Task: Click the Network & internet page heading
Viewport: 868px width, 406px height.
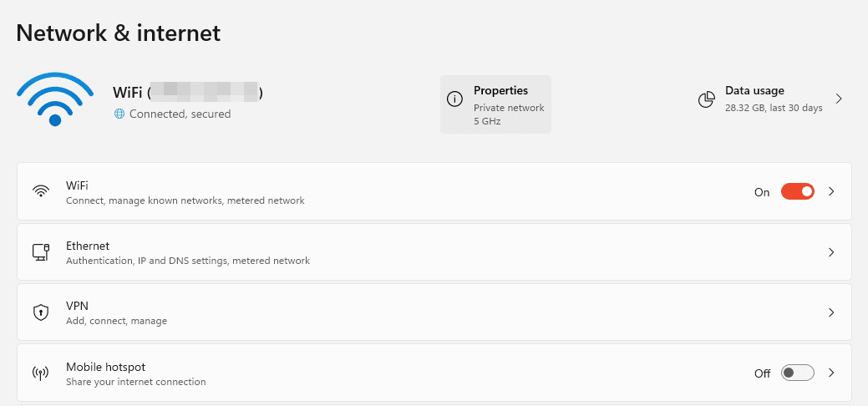Action: click(x=119, y=33)
